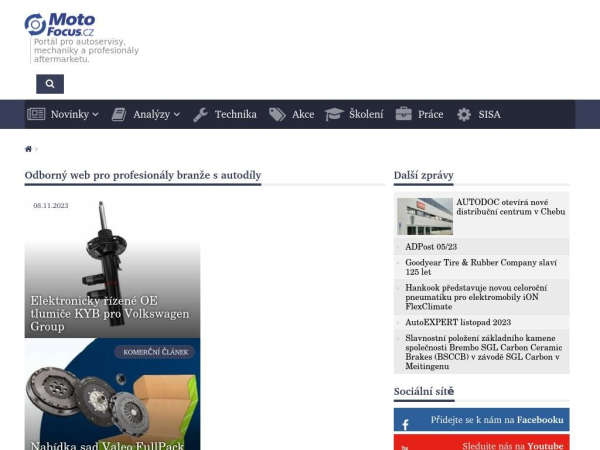This screenshot has width=600, height=450.
Task: Read AUTODOC distribuční centrum v Chebu news
Action: coord(510,207)
